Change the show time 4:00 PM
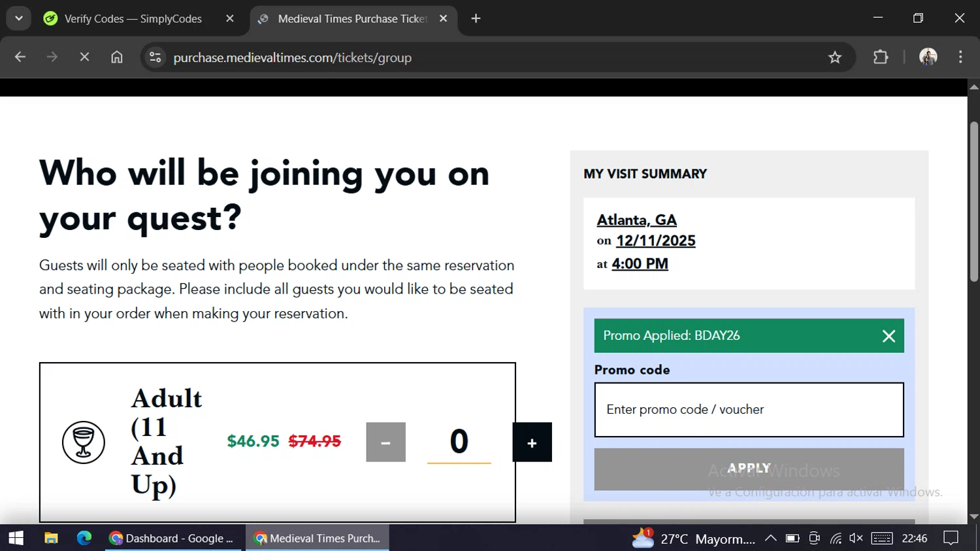The width and height of the screenshot is (980, 551). coord(640,264)
